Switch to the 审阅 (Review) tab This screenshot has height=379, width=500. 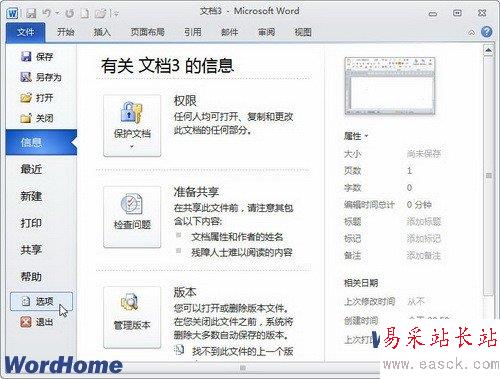266,32
